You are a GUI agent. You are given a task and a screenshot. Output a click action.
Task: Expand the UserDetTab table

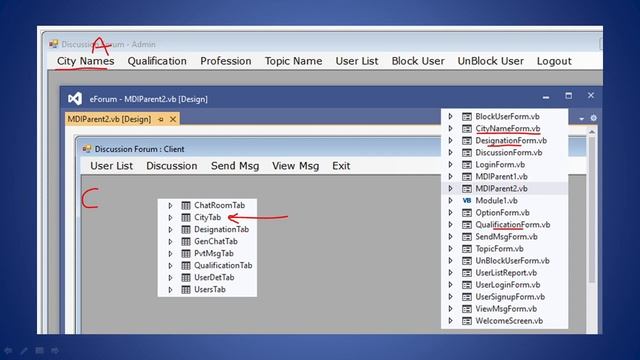click(x=171, y=278)
